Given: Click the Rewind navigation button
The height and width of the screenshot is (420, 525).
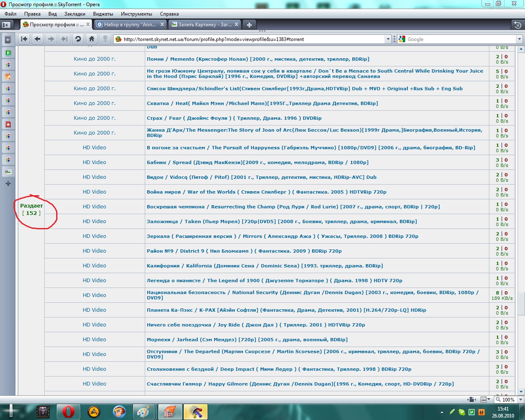Looking at the screenshot, I should [x=24, y=39].
